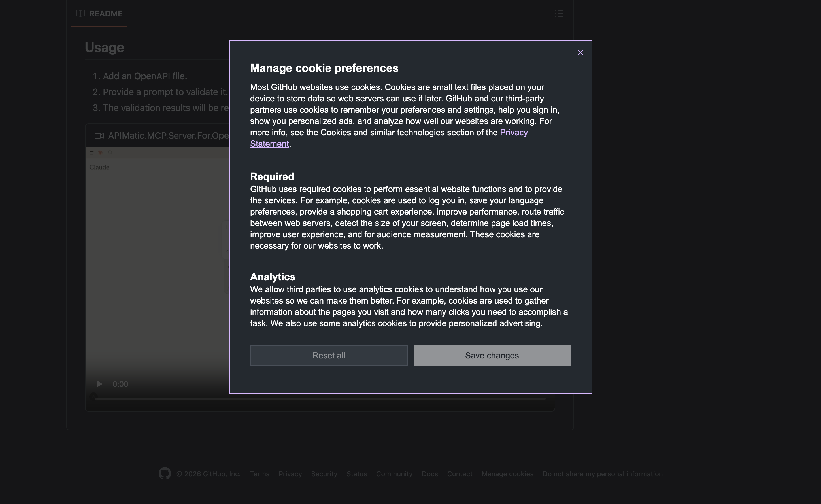Open the Privacy Statement link

[x=514, y=132]
